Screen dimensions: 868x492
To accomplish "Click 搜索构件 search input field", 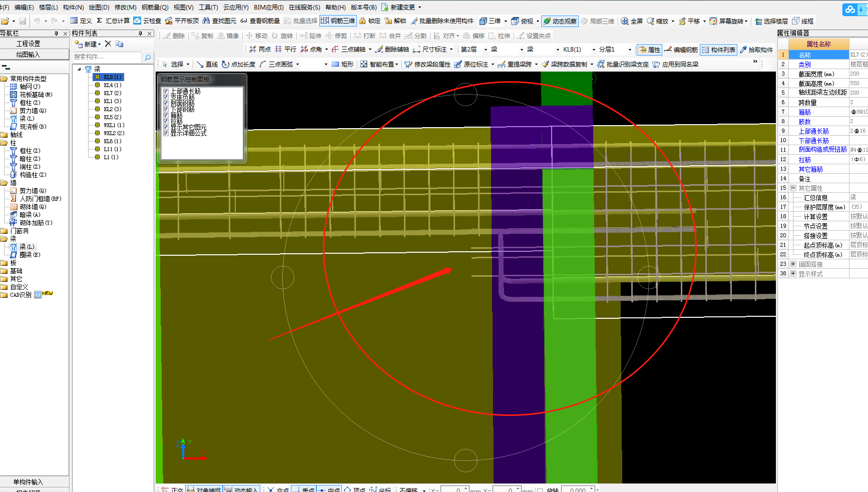I will (108, 57).
